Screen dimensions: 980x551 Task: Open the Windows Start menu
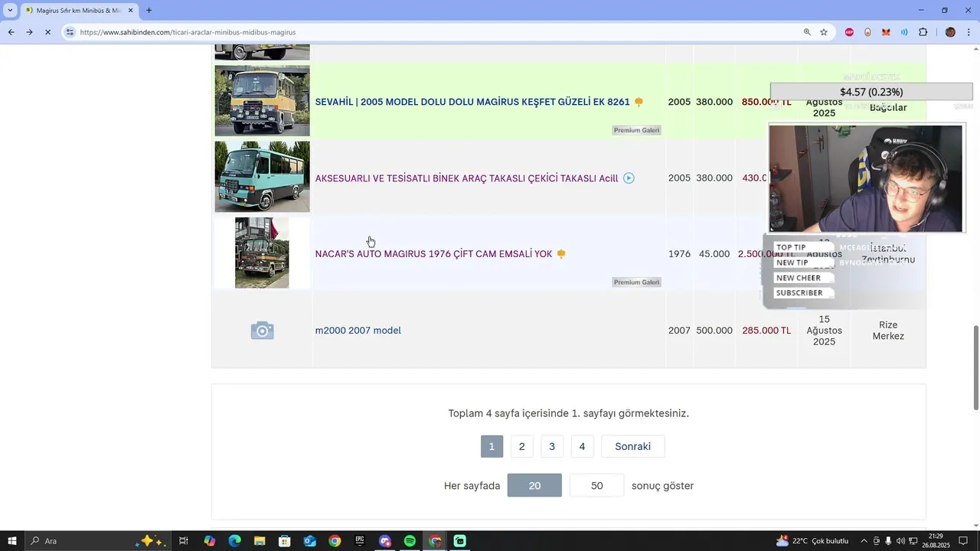click(12, 541)
